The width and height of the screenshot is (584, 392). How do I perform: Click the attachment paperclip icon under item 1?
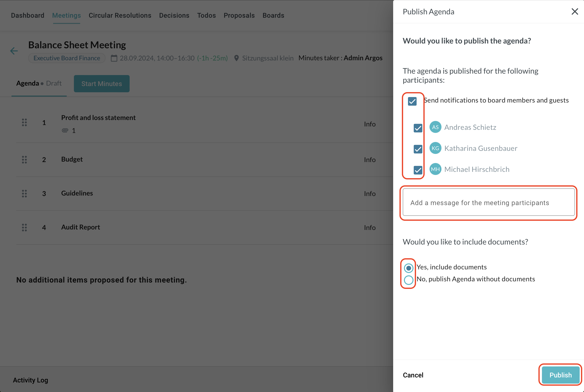pos(65,131)
